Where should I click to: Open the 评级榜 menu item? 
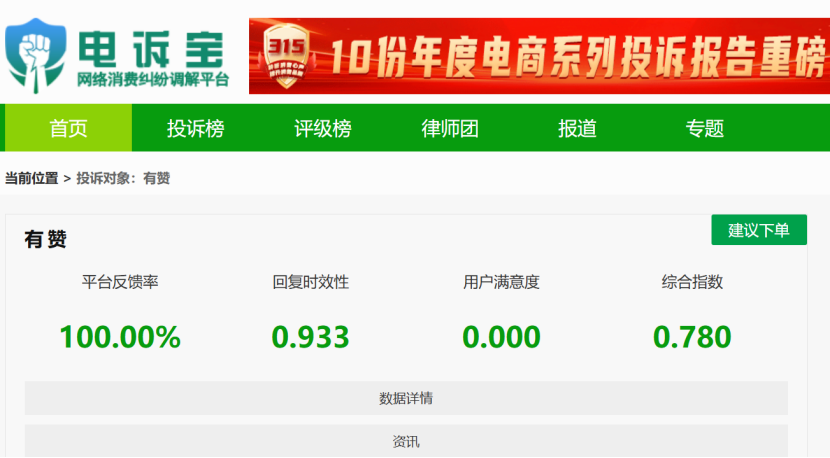click(322, 128)
